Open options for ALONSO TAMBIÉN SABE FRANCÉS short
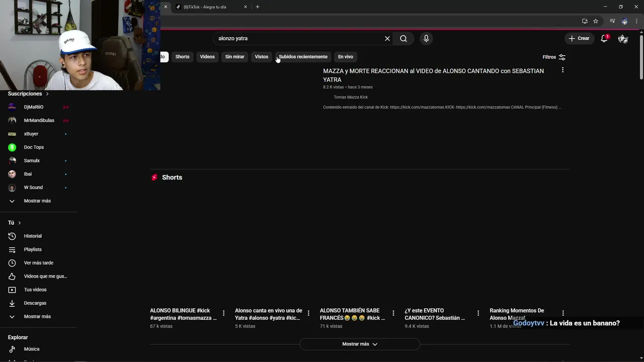The height and width of the screenshot is (362, 644). pyautogui.click(x=393, y=313)
